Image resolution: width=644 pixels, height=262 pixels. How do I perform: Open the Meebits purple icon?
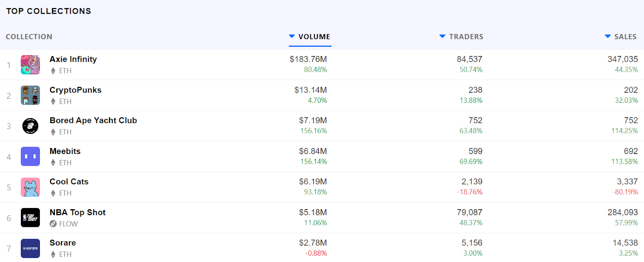point(30,157)
